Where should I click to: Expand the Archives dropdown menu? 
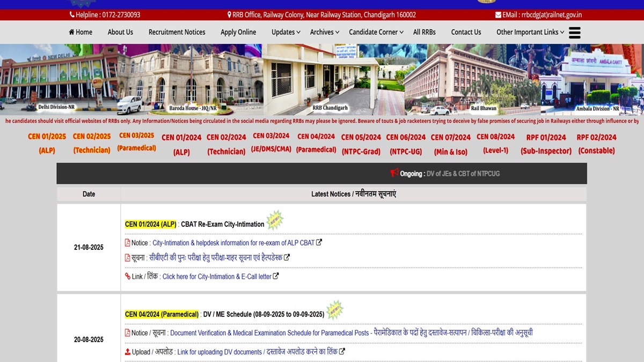tap(324, 32)
